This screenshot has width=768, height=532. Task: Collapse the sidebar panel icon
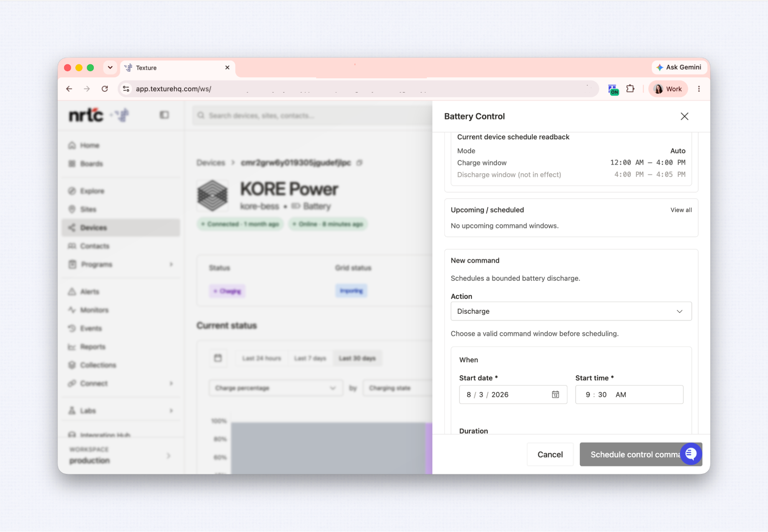(x=164, y=115)
